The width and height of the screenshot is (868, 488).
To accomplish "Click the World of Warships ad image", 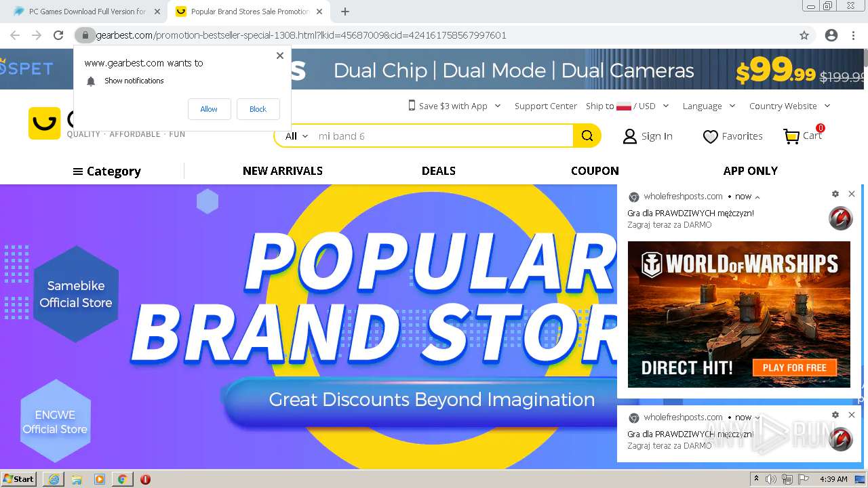I will coord(738,314).
